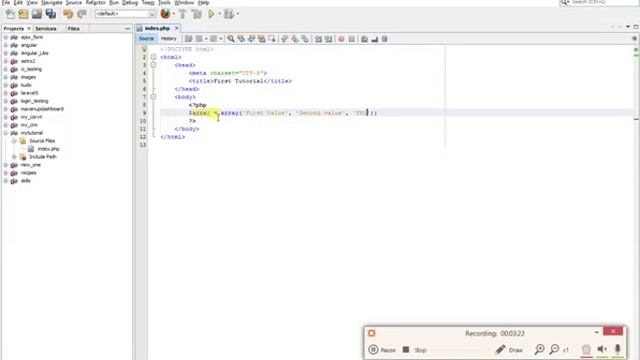
Task: Collapse the Source Files folder node
Action: [14, 141]
